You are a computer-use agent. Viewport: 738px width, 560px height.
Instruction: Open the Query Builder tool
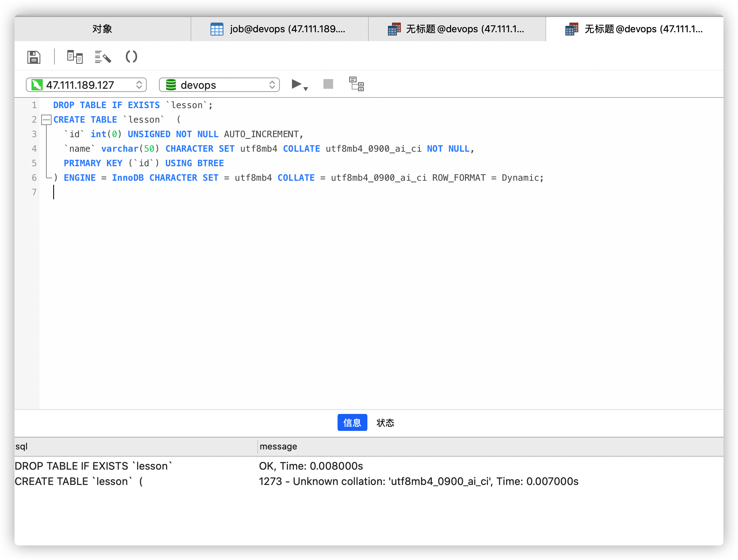tap(75, 57)
